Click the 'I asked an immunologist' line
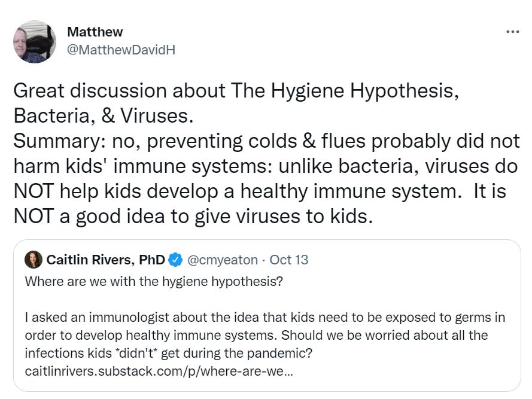The height and width of the screenshot is (399, 532). [265, 317]
